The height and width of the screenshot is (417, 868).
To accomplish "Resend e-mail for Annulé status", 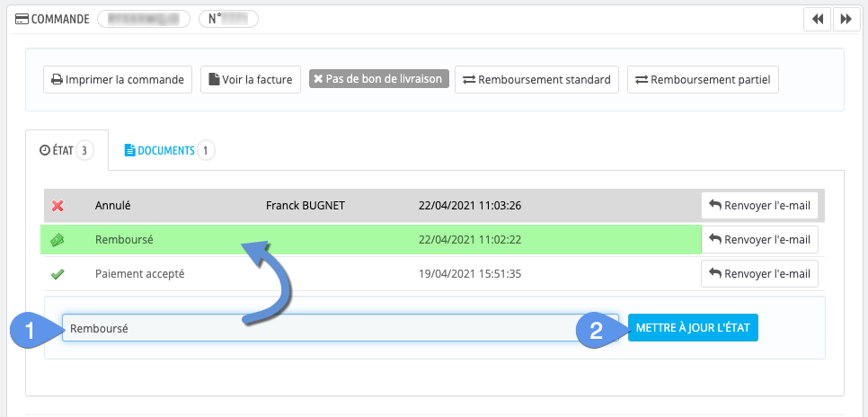I will 759,206.
